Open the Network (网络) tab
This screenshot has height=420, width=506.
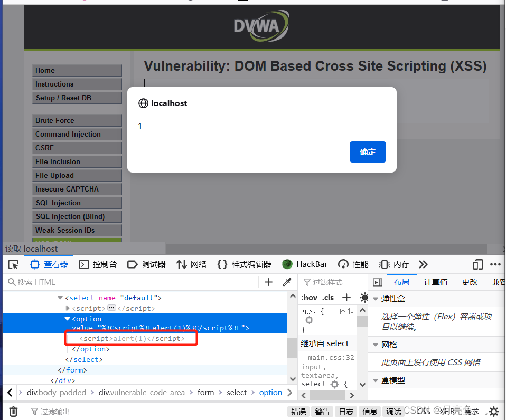click(191, 264)
